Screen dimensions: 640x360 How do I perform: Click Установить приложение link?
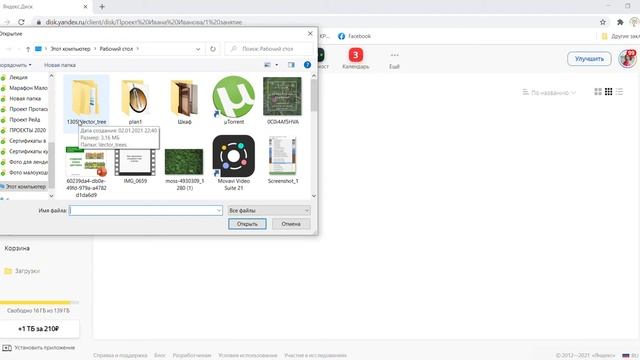coord(39,348)
